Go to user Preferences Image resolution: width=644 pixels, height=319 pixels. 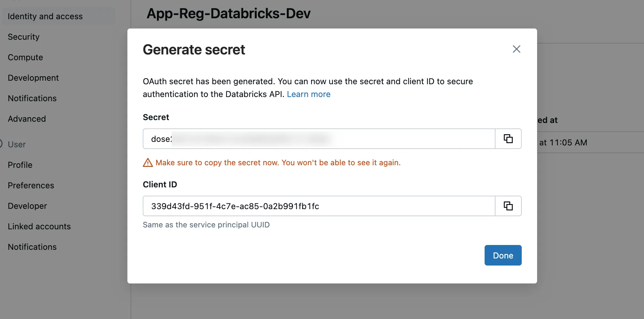(x=31, y=185)
